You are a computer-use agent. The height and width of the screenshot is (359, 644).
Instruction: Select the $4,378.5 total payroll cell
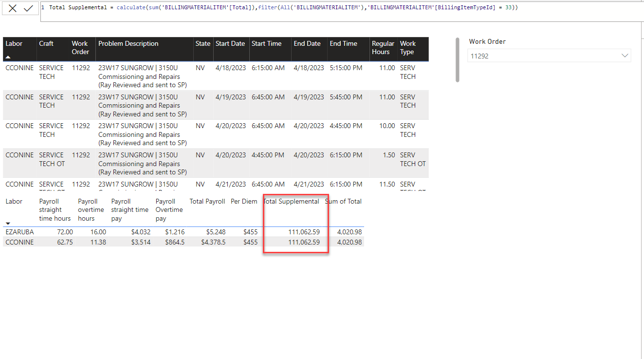point(213,242)
